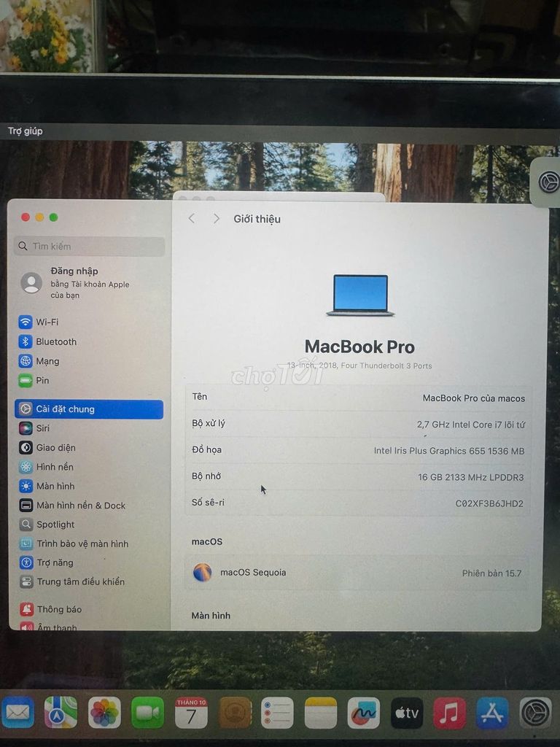Select Cài đặt chung general settings

point(89,409)
